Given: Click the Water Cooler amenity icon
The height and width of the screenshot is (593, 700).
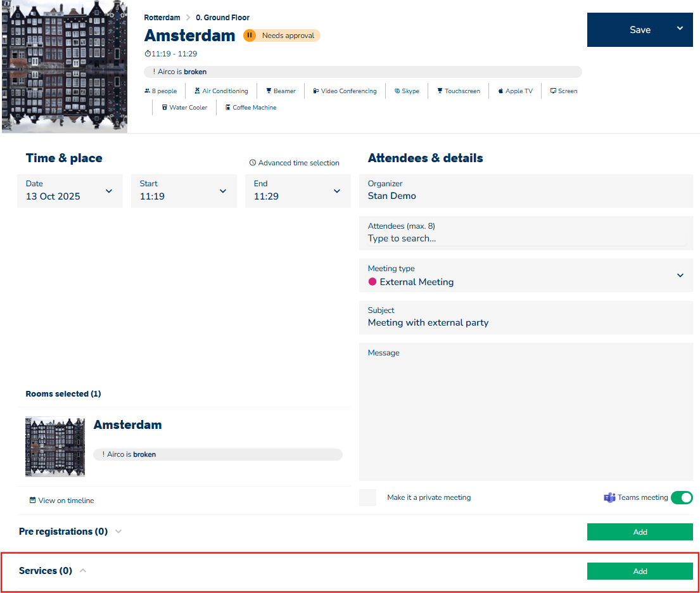Looking at the screenshot, I should pos(165,108).
